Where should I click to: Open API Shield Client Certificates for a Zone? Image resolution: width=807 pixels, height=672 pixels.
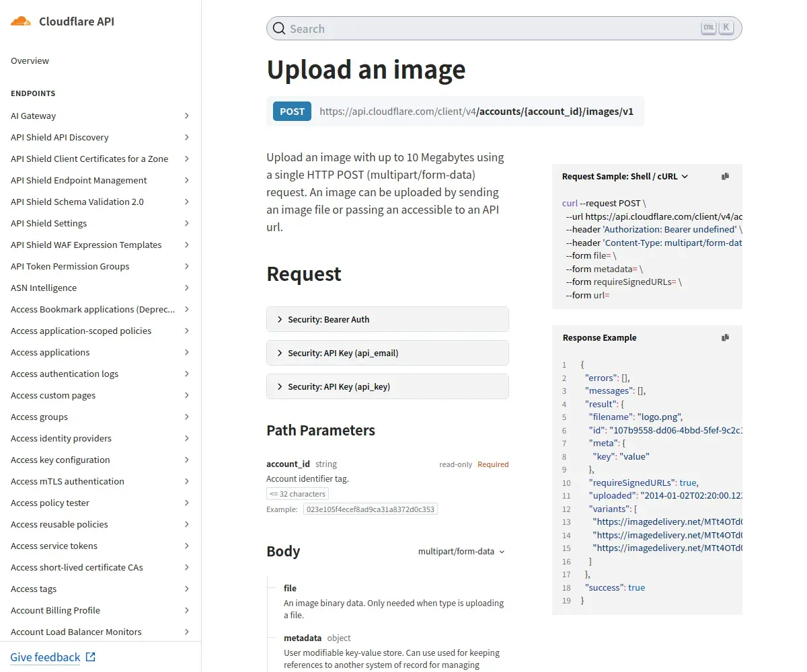pyautogui.click(x=89, y=159)
